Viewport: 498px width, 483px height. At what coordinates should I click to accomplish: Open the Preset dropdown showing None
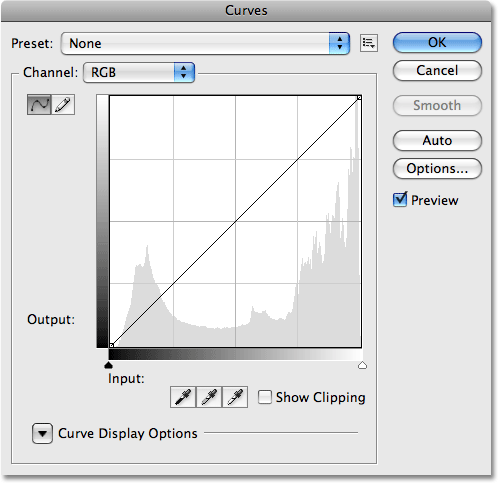[205, 43]
